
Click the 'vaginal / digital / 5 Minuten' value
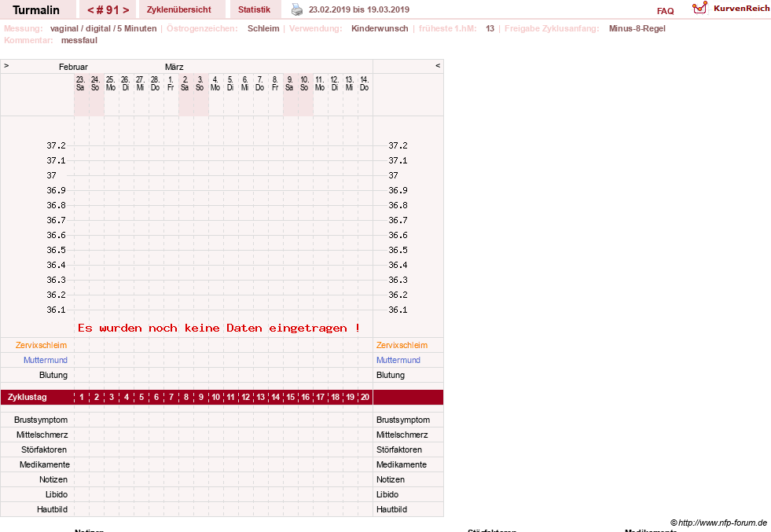pyautogui.click(x=103, y=28)
